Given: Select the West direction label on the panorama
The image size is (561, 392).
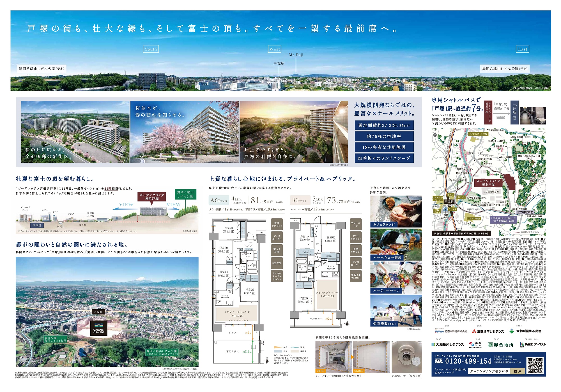Looking at the screenshot, I should tap(275, 49).
